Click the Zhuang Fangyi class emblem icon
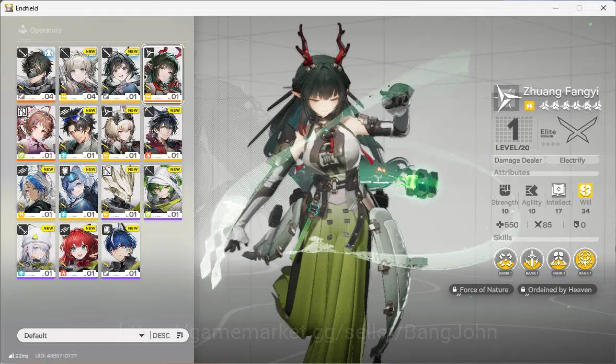 tap(506, 98)
